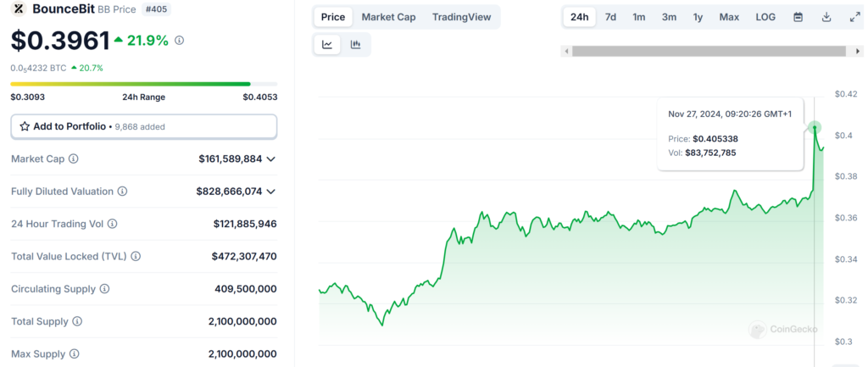Download chart data icon
Screen dimensions: 868x367
pyautogui.click(x=826, y=17)
